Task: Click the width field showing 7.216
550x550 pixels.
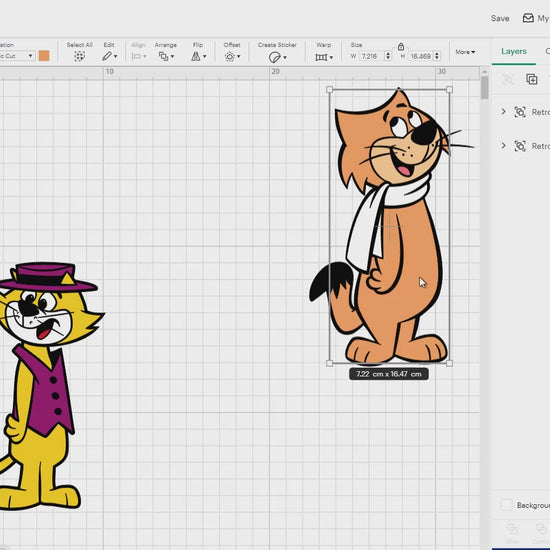Action: point(372,56)
